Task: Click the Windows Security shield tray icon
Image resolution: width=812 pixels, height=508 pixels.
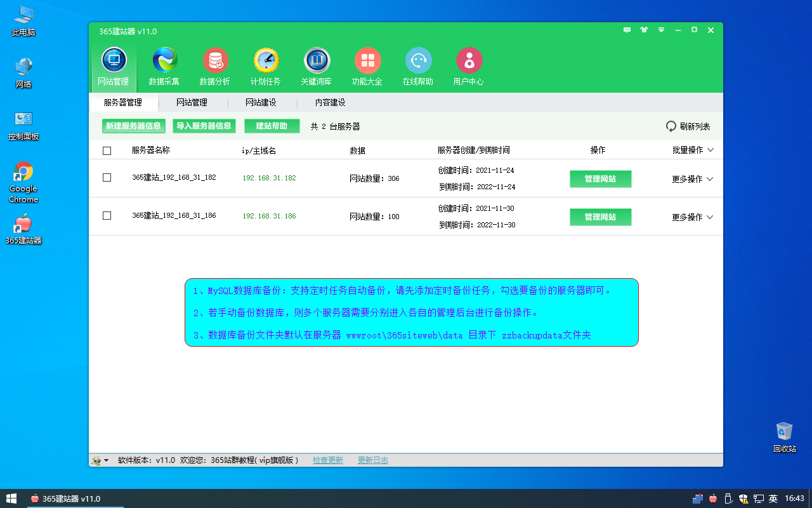Action: pos(743,498)
